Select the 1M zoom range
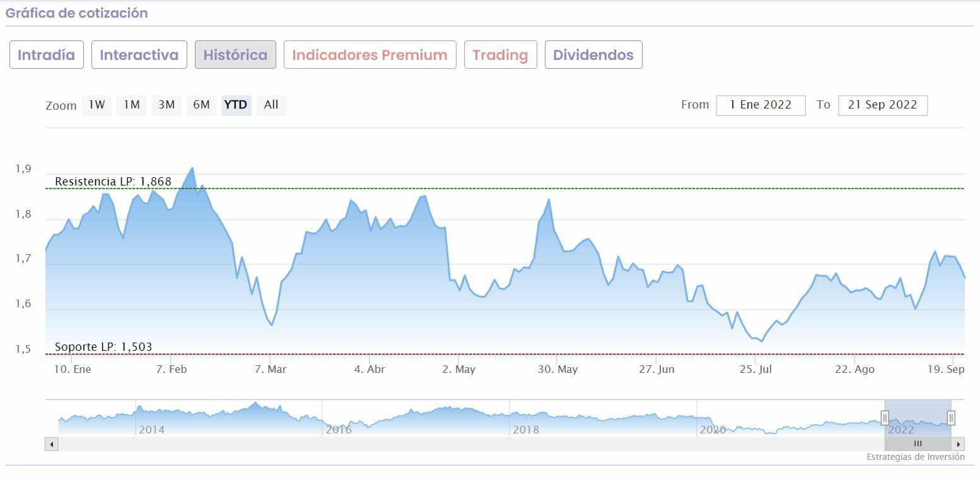Viewport: 980px width, 477px height. [x=131, y=105]
